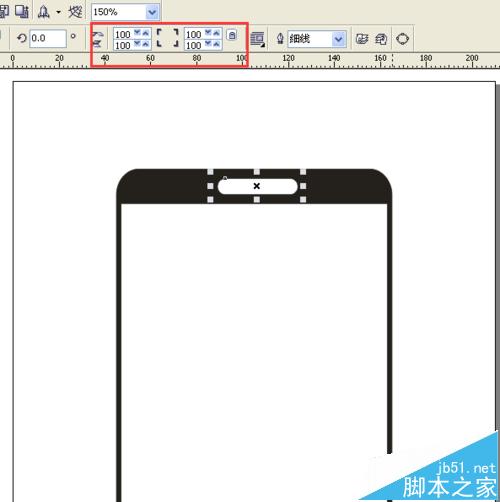Click the top-left selection handle
Viewport: 500px width, 502px height.
211,172
